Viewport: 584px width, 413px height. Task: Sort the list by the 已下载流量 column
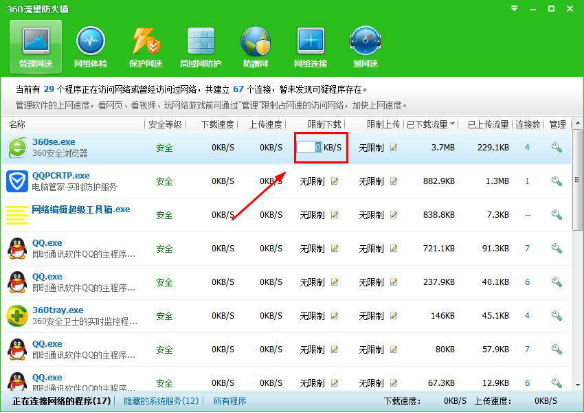(x=431, y=124)
